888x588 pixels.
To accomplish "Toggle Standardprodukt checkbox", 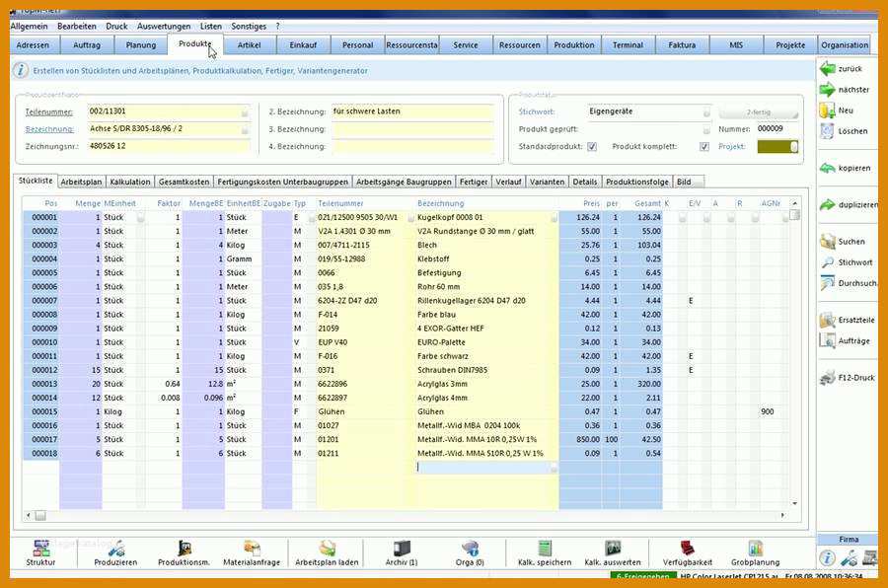I will 592,147.
